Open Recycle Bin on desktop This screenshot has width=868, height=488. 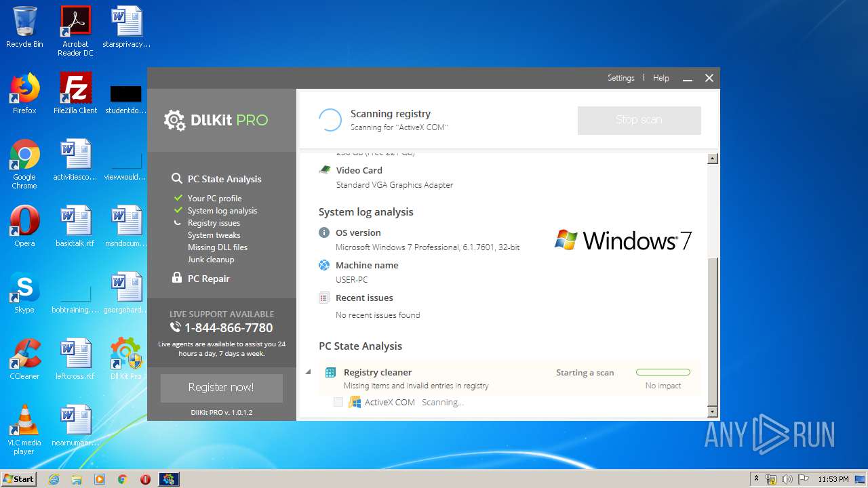tap(24, 28)
